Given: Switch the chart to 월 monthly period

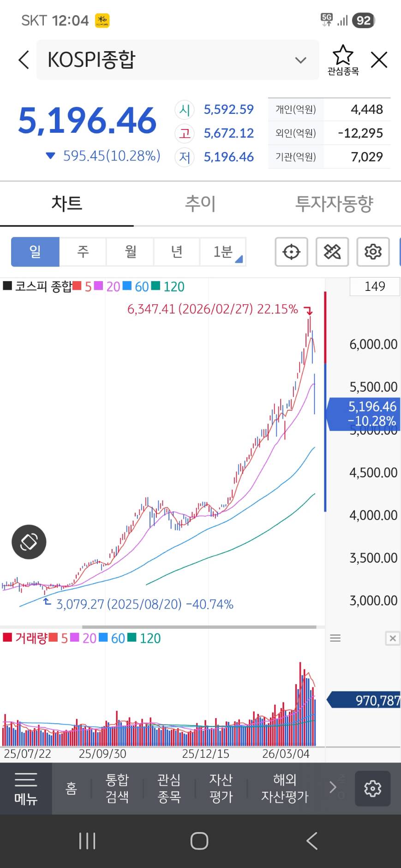Looking at the screenshot, I should (131, 252).
